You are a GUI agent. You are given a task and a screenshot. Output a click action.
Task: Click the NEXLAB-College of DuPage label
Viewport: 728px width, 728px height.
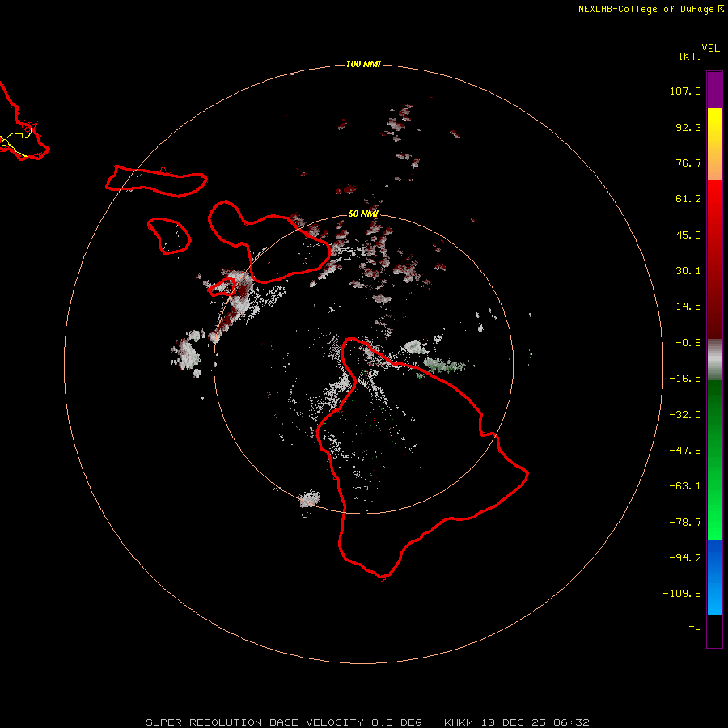pos(646,9)
